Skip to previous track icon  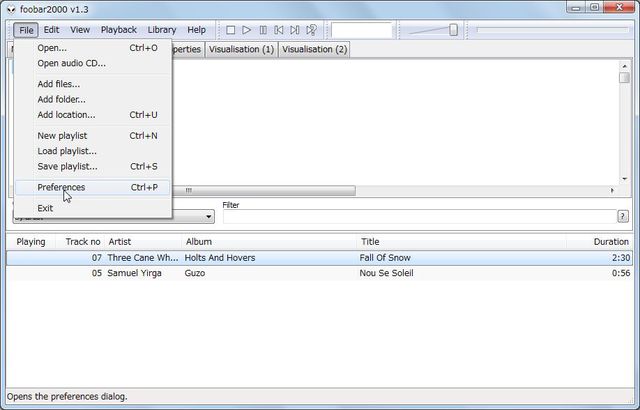(279, 30)
